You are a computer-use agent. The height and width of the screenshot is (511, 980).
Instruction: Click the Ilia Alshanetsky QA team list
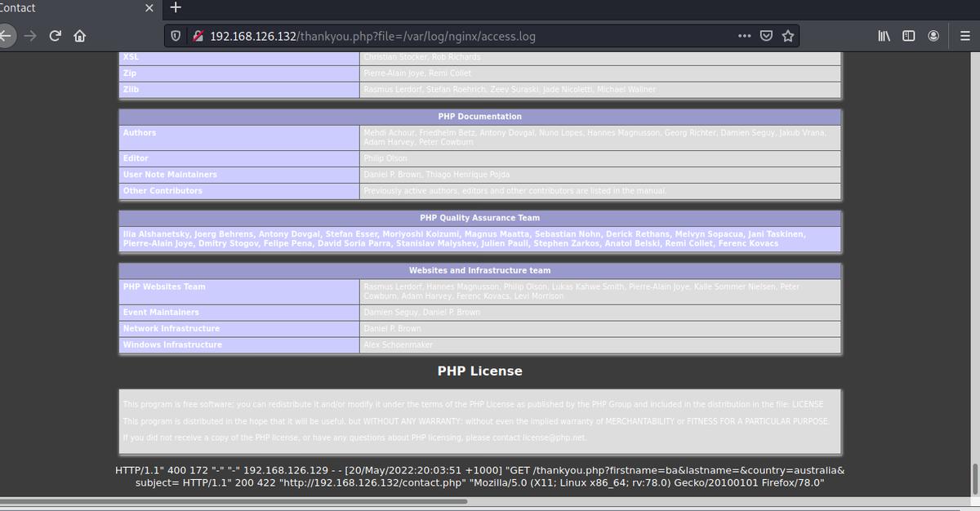pos(479,239)
